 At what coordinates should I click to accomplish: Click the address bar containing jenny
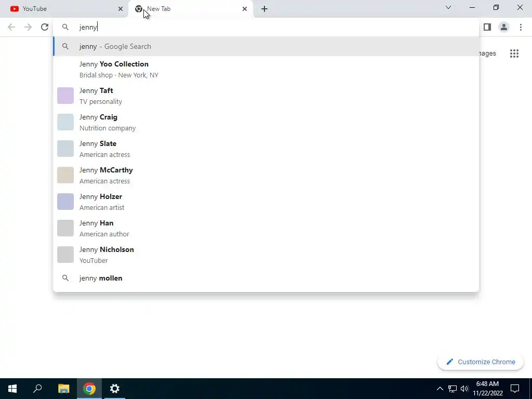tap(266, 27)
